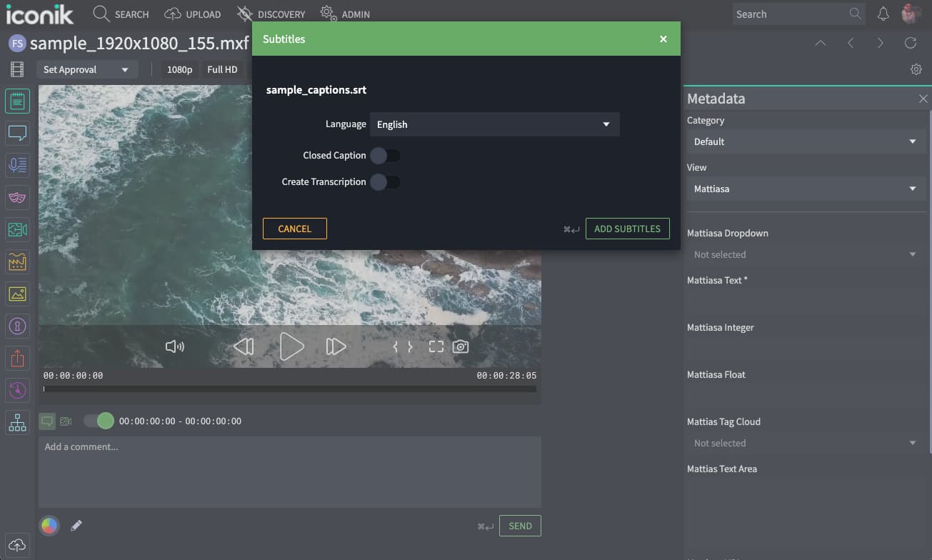This screenshot has width=932, height=560.
Task: Enable the Closed Caption toggle
Action: pyautogui.click(x=386, y=155)
